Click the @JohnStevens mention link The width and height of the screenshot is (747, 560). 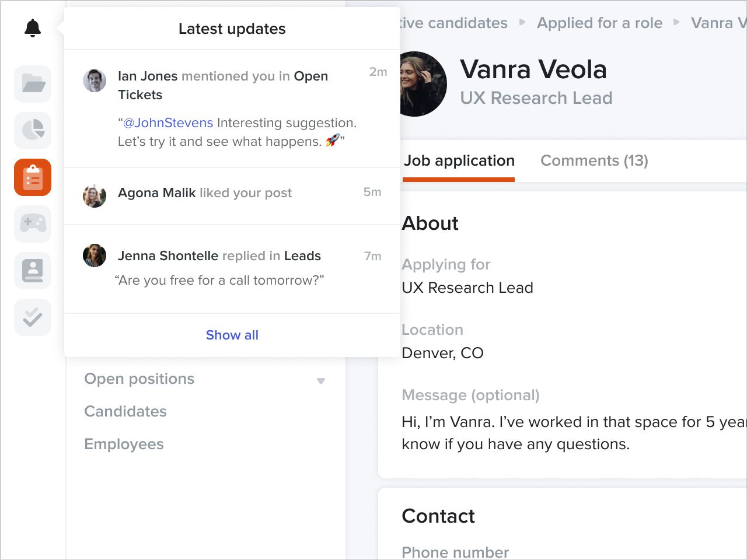coord(168,123)
